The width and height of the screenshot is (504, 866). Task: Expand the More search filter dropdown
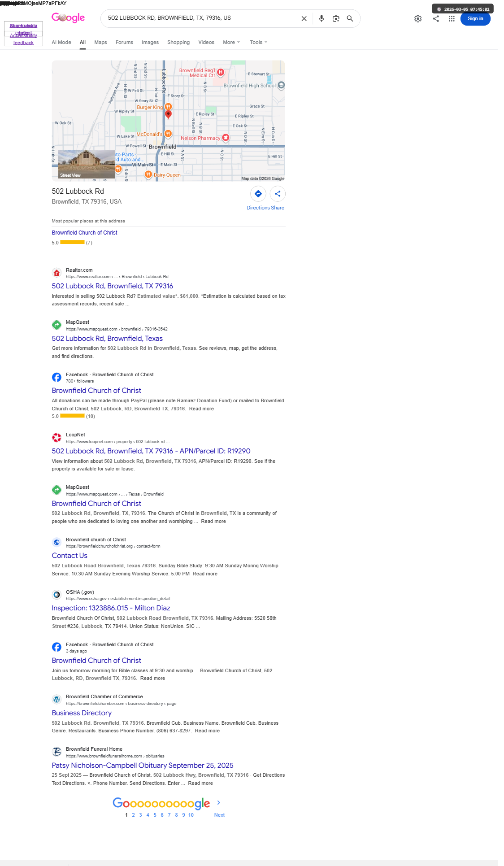(231, 42)
